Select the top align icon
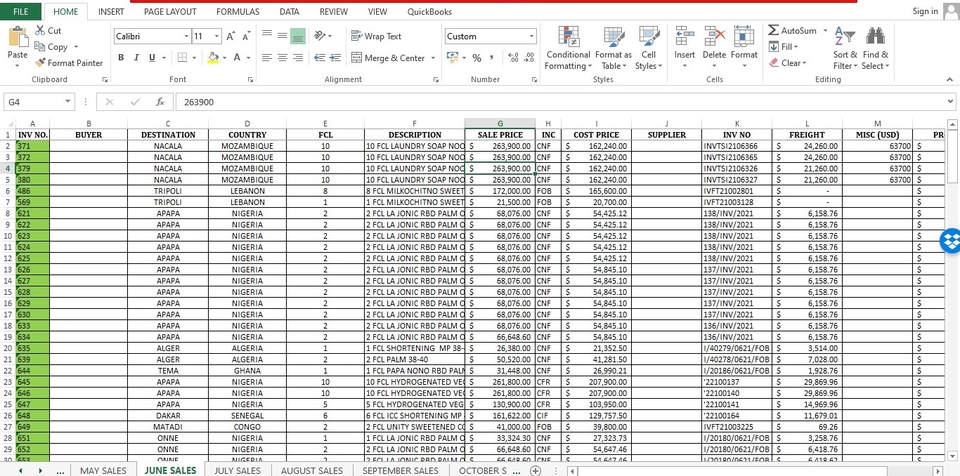Image resolution: width=960 pixels, height=476 pixels. 267,36
